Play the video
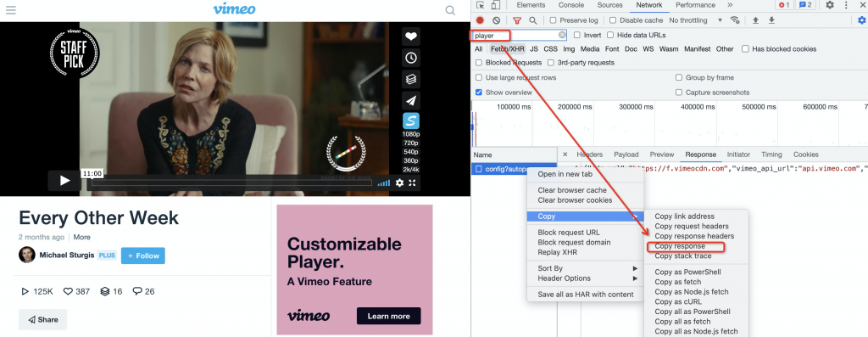 pyautogui.click(x=64, y=181)
